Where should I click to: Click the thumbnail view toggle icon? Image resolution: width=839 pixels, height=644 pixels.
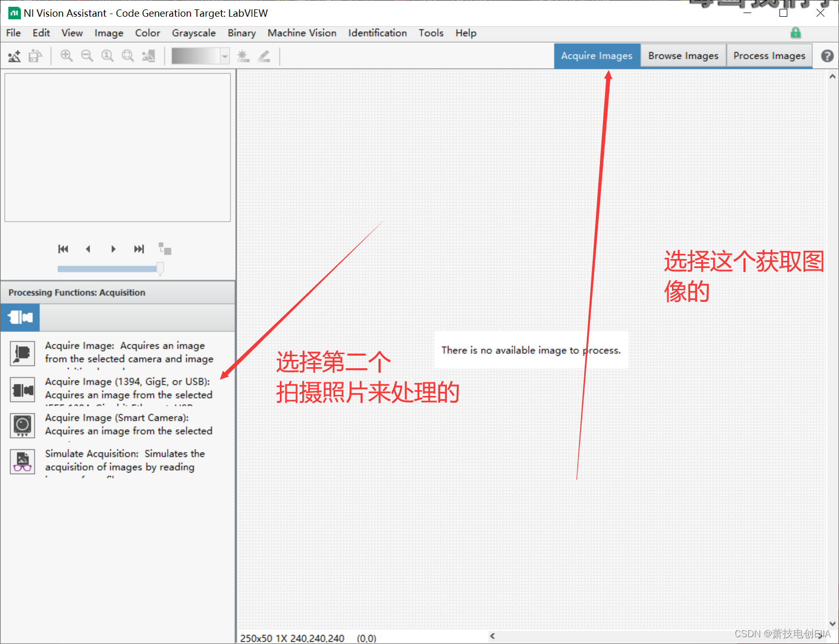[x=165, y=249]
